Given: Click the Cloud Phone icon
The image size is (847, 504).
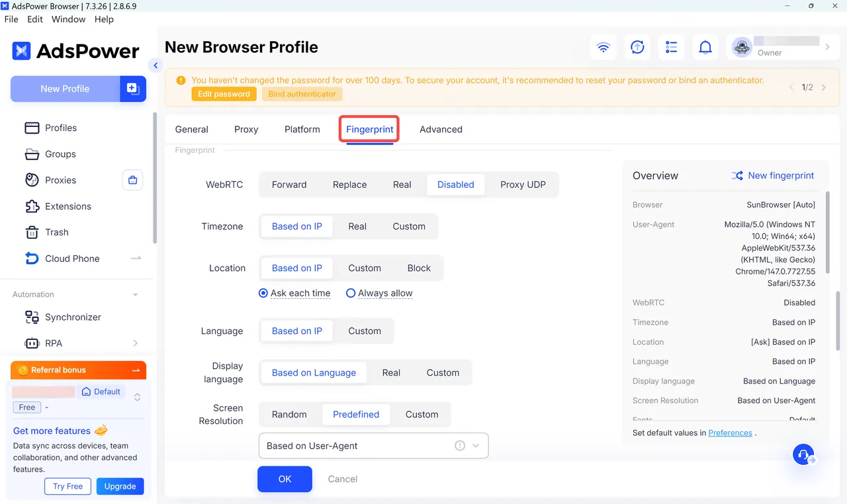Looking at the screenshot, I should coord(32,259).
